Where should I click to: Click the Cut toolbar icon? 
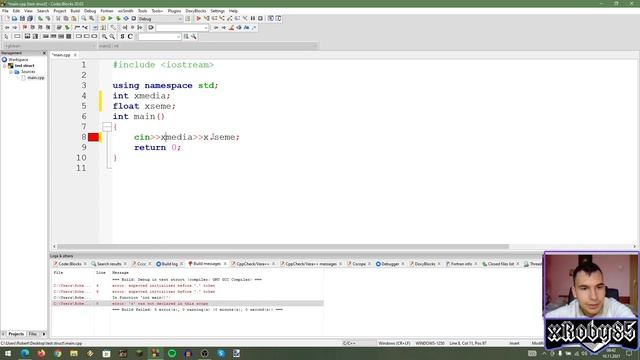pos(58,19)
